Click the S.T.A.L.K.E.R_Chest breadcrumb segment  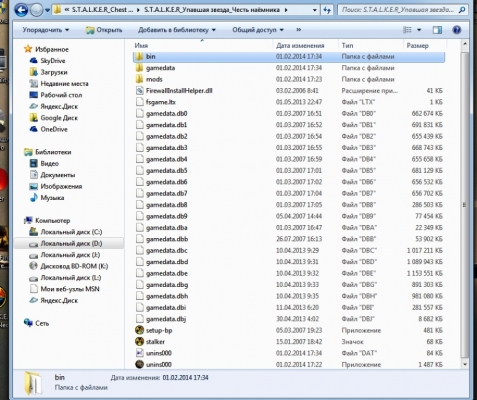pos(102,10)
